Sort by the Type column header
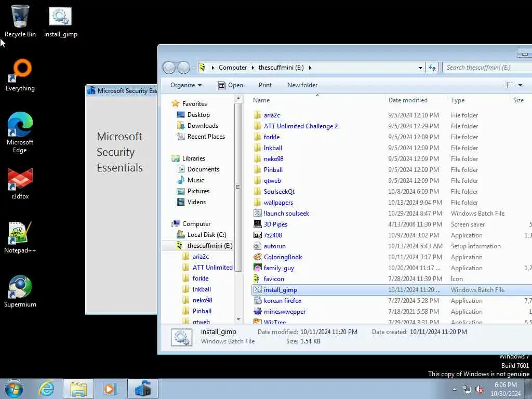 478,100
